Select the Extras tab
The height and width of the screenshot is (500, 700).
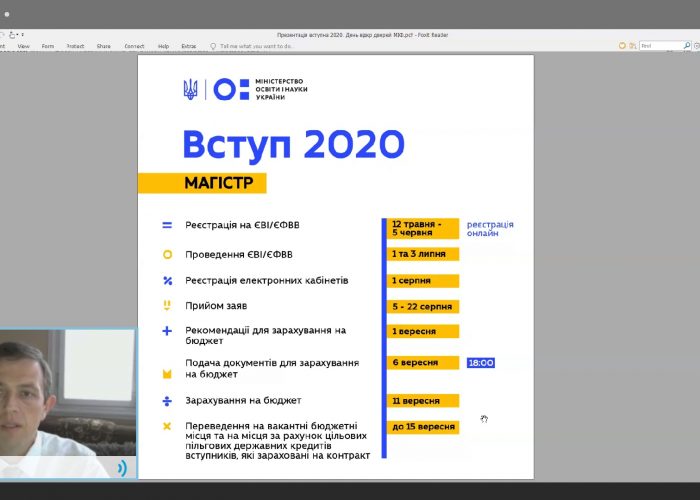[x=188, y=46]
